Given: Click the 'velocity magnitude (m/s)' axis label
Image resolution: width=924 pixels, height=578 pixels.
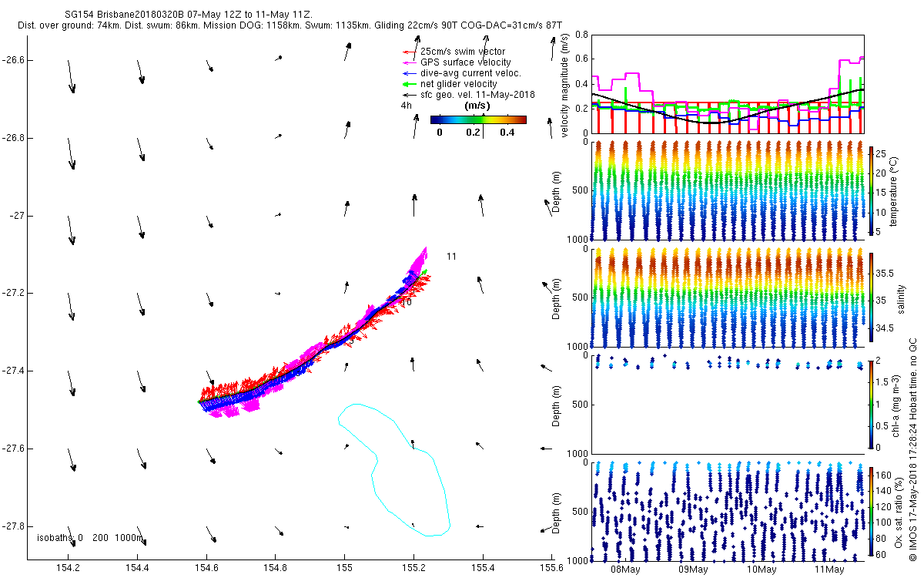Looking at the screenshot, I should pos(566,86).
